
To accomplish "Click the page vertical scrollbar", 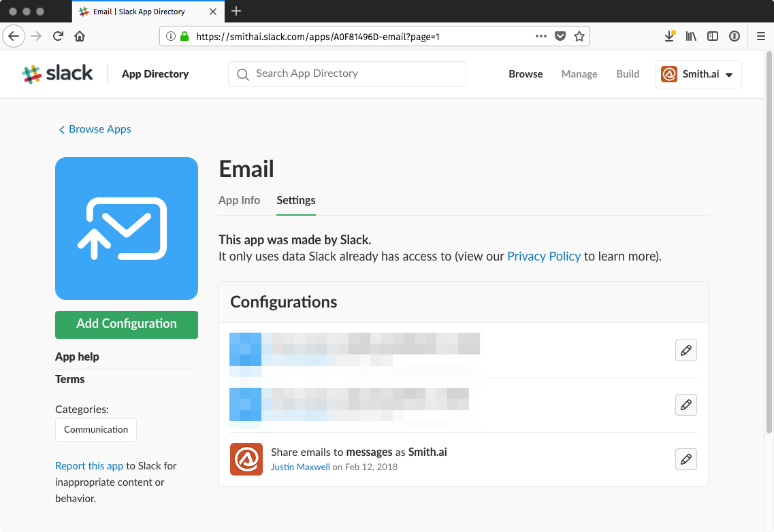I will tap(769, 242).
